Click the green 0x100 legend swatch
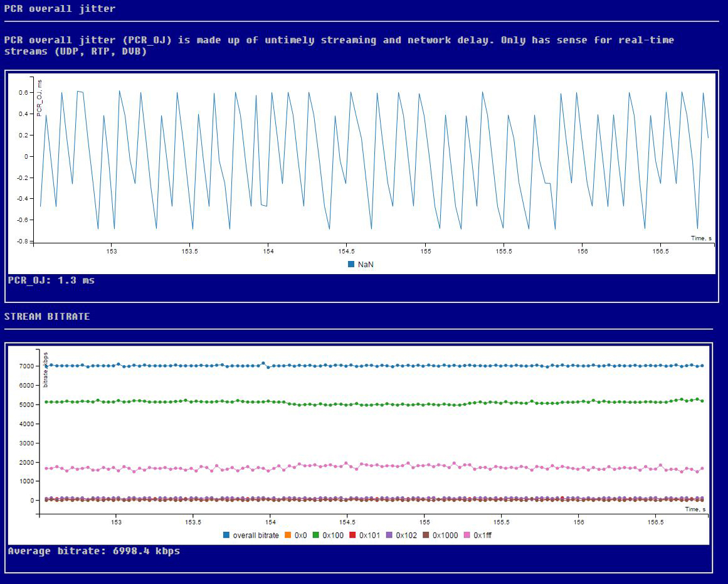728x584 pixels. point(315,535)
